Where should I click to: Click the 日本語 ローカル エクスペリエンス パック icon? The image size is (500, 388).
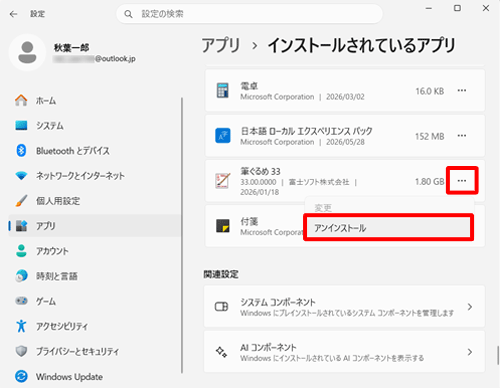[223, 136]
